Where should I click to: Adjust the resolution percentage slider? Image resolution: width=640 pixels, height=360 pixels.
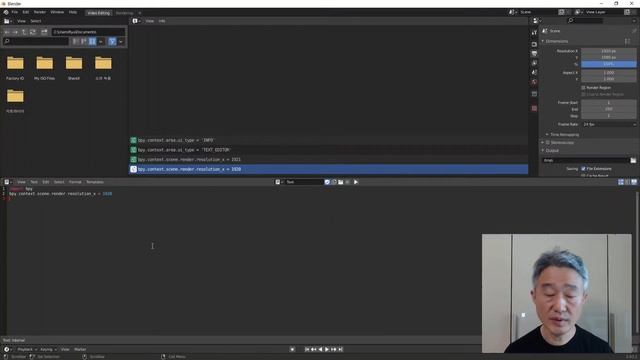click(609, 64)
